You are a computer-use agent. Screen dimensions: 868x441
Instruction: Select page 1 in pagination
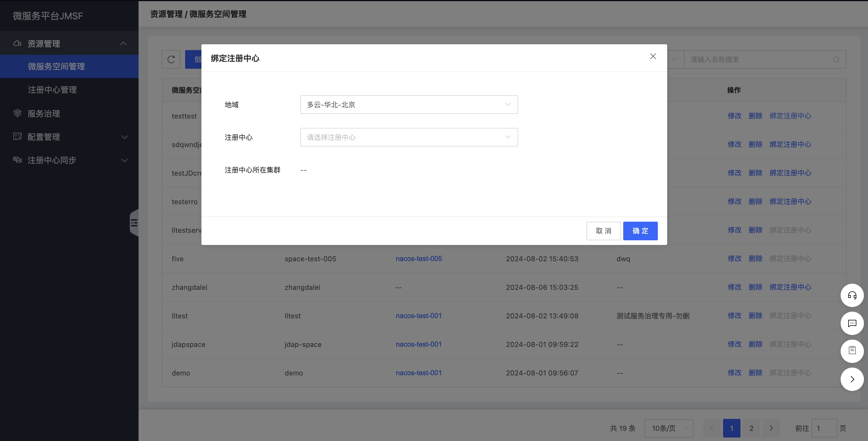click(x=731, y=428)
